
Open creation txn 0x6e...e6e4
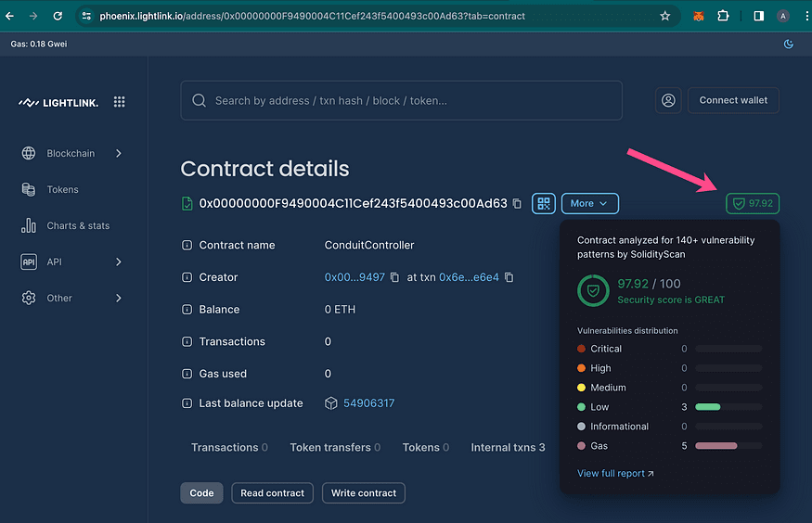pos(470,277)
